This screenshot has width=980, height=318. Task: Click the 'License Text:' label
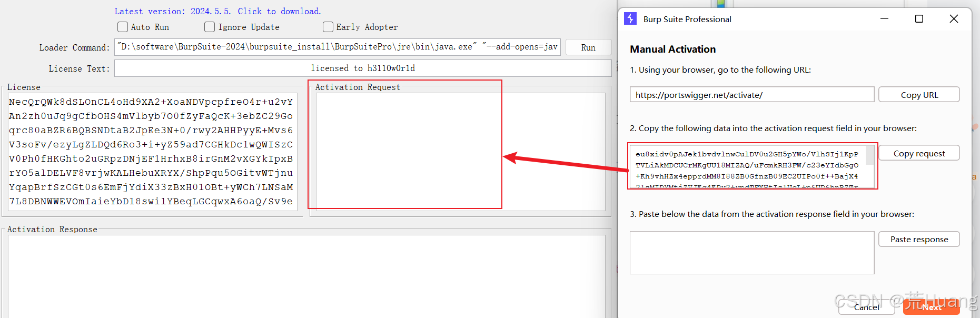[79, 68]
